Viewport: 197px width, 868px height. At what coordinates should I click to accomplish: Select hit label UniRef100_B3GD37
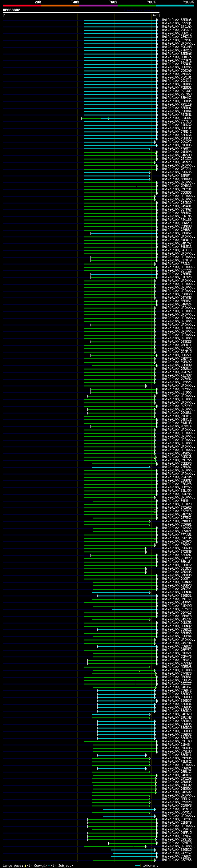[176, 700]
